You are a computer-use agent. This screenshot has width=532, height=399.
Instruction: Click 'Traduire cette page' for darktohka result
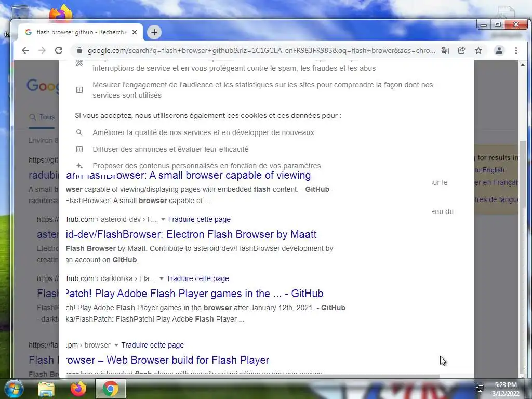[197, 278]
